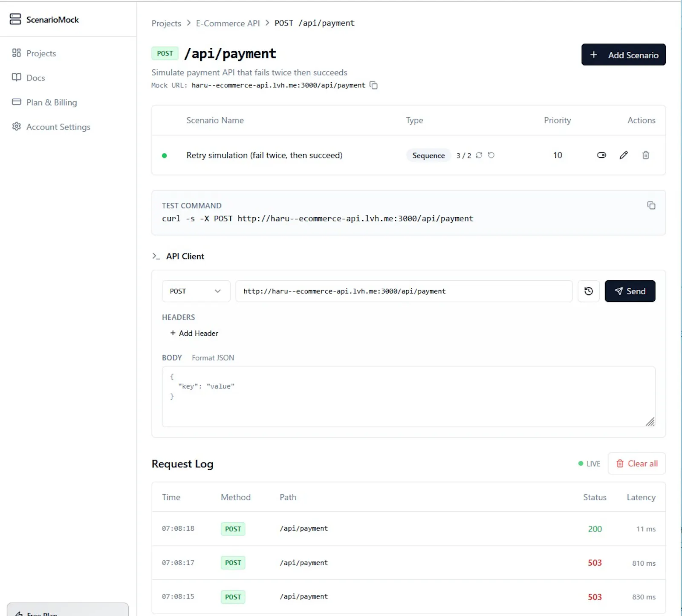This screenshot has height=616, width=682.
Task: Click the Sequence type badge
Action: point(428,155)
